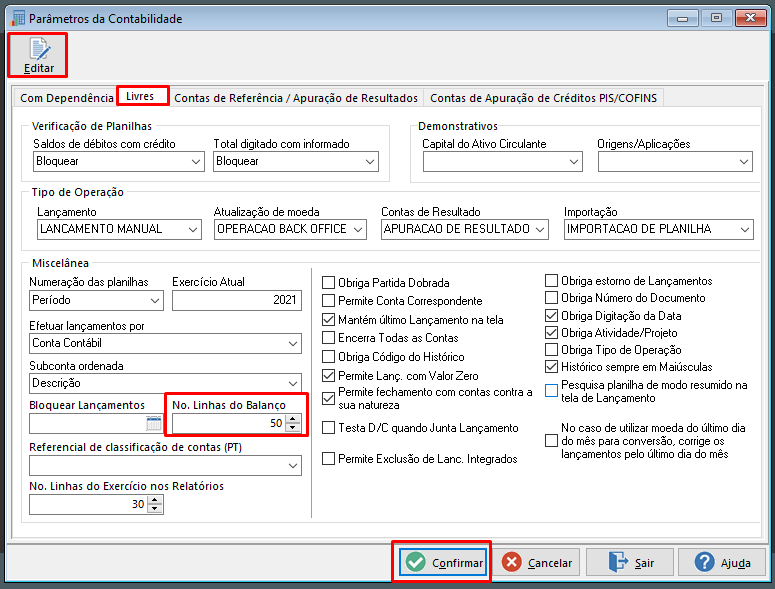Uncheck Mantém último Lançamento na tela
This screenshot has width=775, height=589.
tap(328, 320)
